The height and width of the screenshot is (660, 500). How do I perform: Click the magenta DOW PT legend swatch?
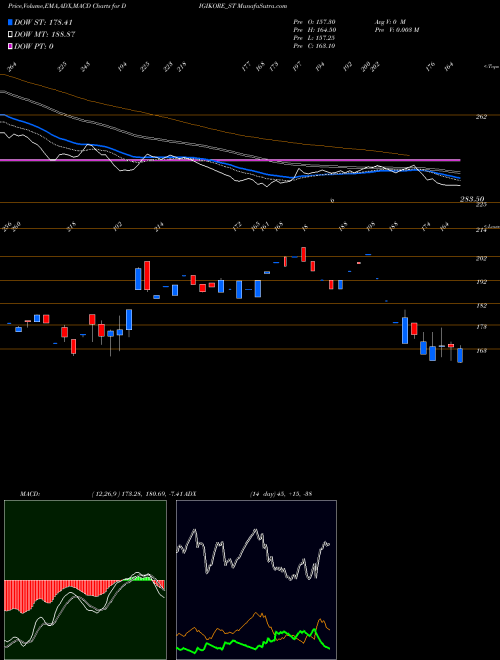pos(11,46)
